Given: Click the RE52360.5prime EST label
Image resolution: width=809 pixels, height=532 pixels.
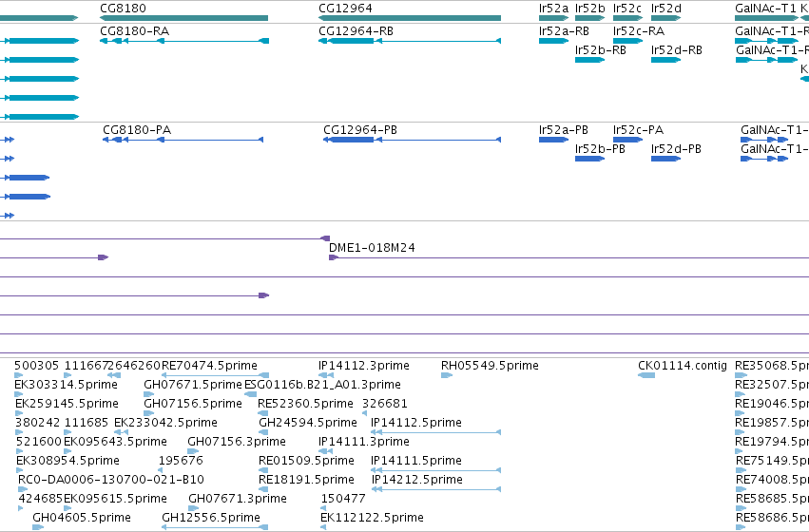Looking at the screenshot, I should click(x=305, y=404).
